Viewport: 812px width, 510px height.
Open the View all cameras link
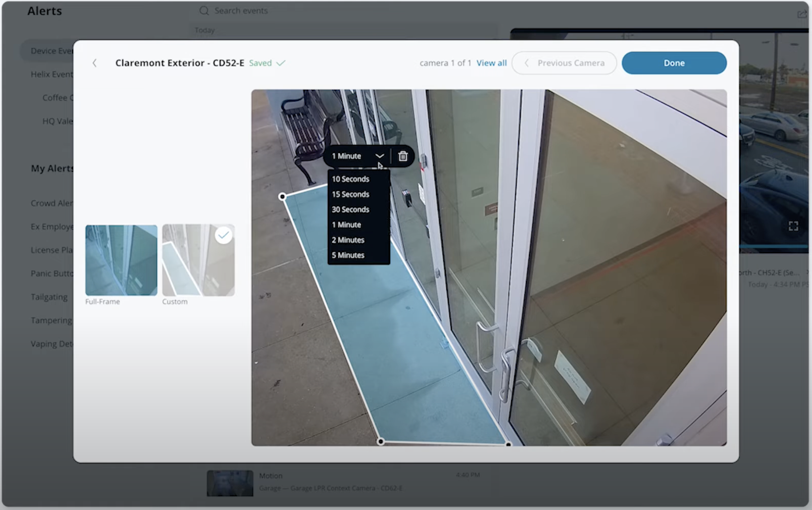pyautogui.click(x=491, y=63)
